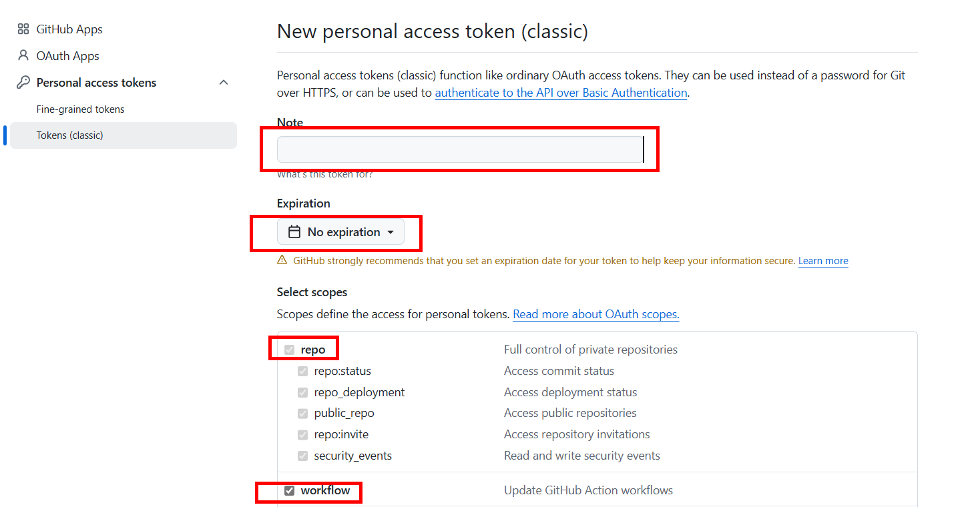The width and height of the screenshot is (980, 507).
Task: Toggle the public_repo checkbox
Action: (x=302, y=414)
